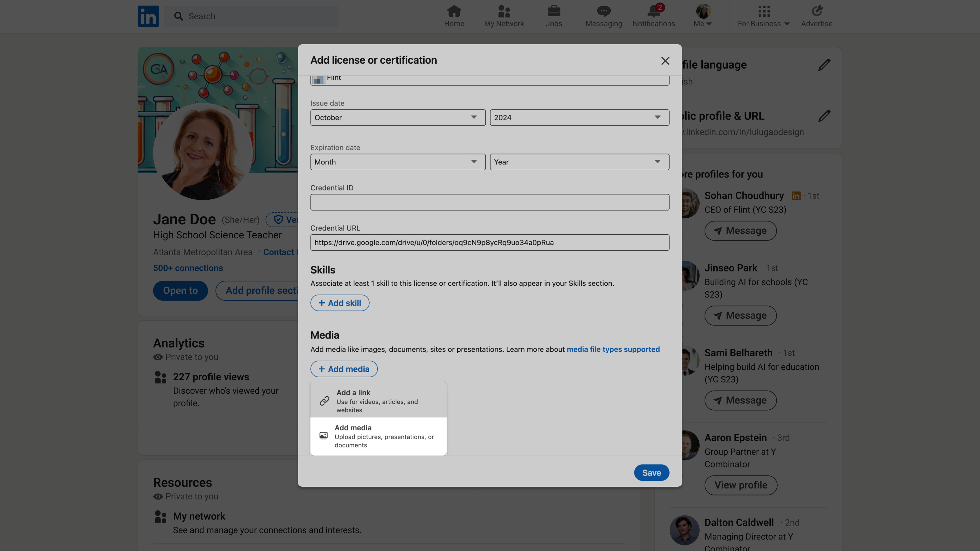
Task: Open the Issue date month dropdown
Action: click(x=398, y=118)
